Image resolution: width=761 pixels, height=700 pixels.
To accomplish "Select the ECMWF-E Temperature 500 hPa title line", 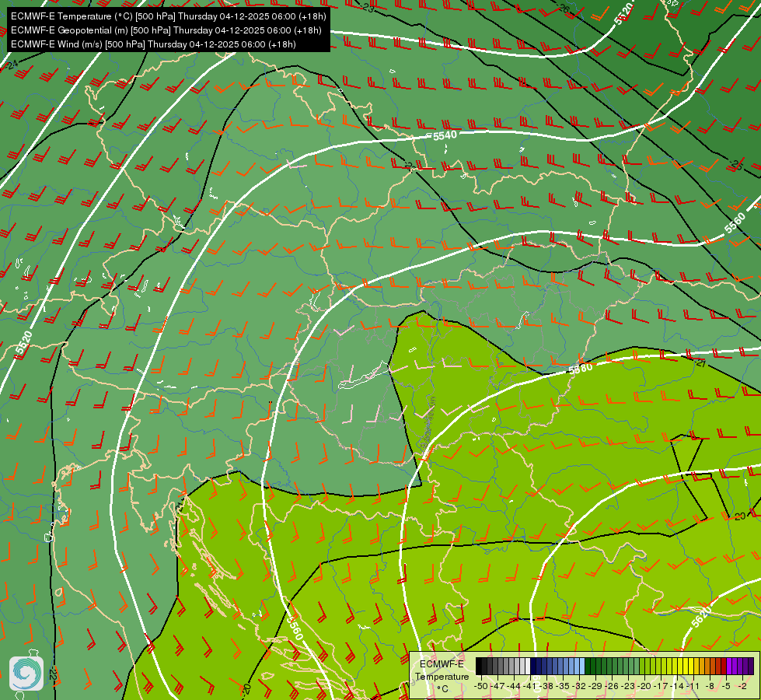I will coord(169,16).
